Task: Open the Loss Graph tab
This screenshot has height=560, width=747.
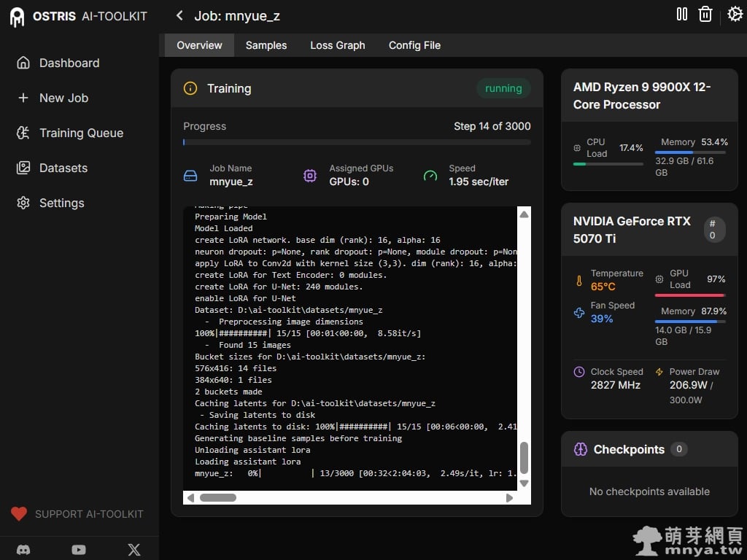Action: point(337,45)
